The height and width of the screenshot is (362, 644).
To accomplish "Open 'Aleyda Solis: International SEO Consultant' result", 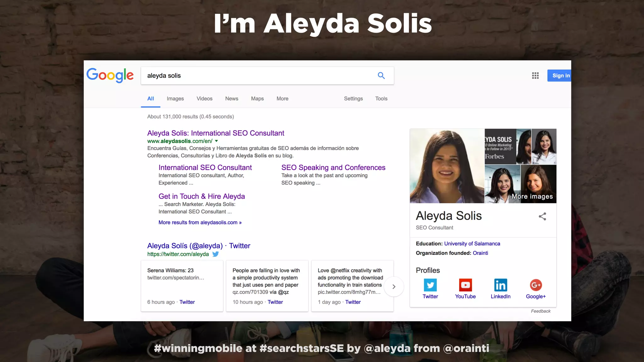I will pyautogui.click(x=216, y=133).
